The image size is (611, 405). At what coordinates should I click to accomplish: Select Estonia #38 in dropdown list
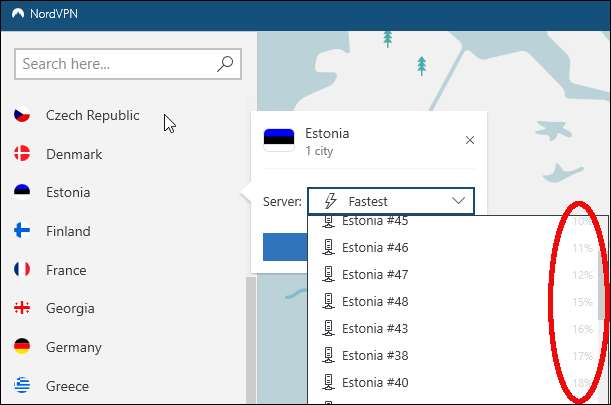click(375, 355)
